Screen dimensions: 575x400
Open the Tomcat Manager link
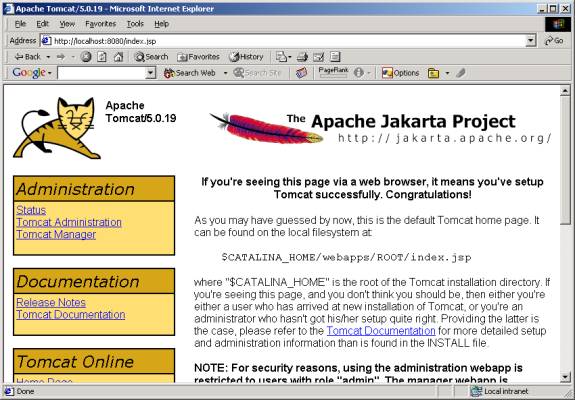[56, 234]
